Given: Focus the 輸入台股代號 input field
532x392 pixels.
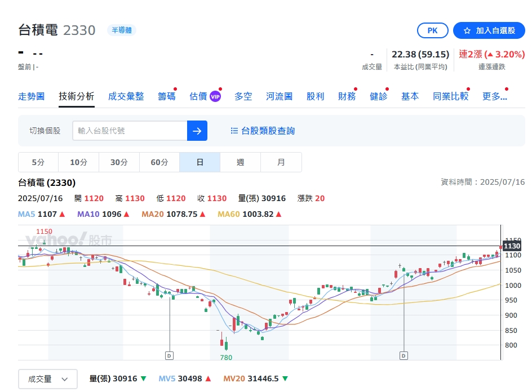Looking at the screenshot, I should pos(130,131).
